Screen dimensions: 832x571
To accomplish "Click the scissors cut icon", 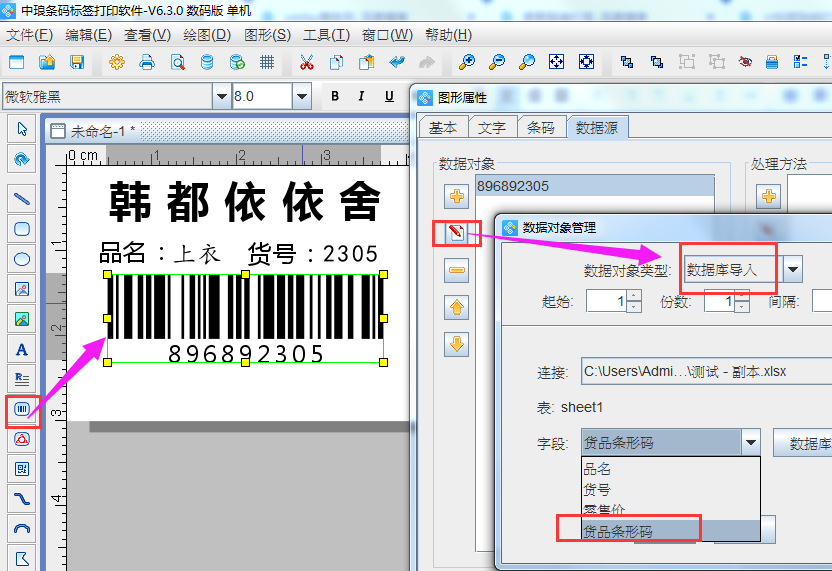I will pos(307,62).
